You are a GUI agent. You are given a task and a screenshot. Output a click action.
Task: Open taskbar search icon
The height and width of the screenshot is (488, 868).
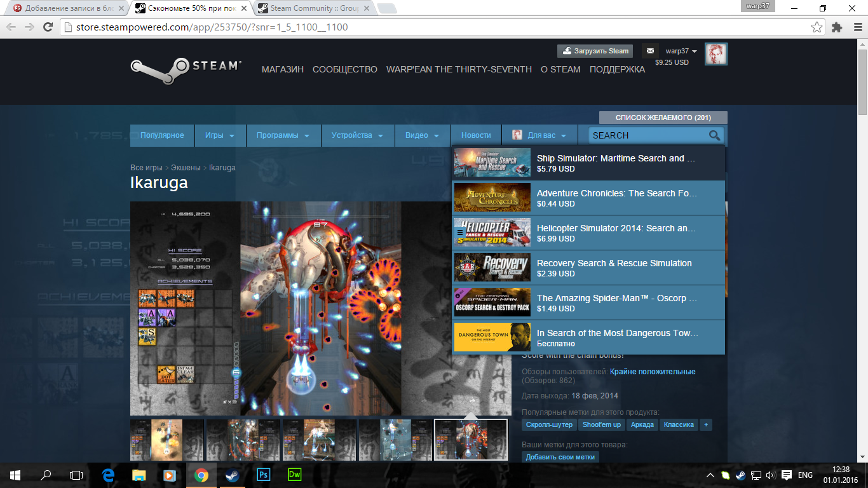pos(46,475)
